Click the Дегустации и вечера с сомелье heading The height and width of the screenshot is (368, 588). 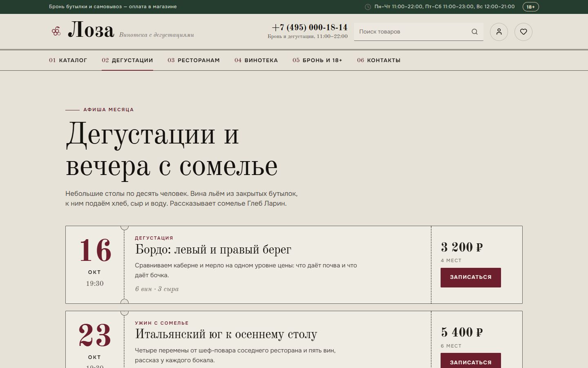point(171,150)
